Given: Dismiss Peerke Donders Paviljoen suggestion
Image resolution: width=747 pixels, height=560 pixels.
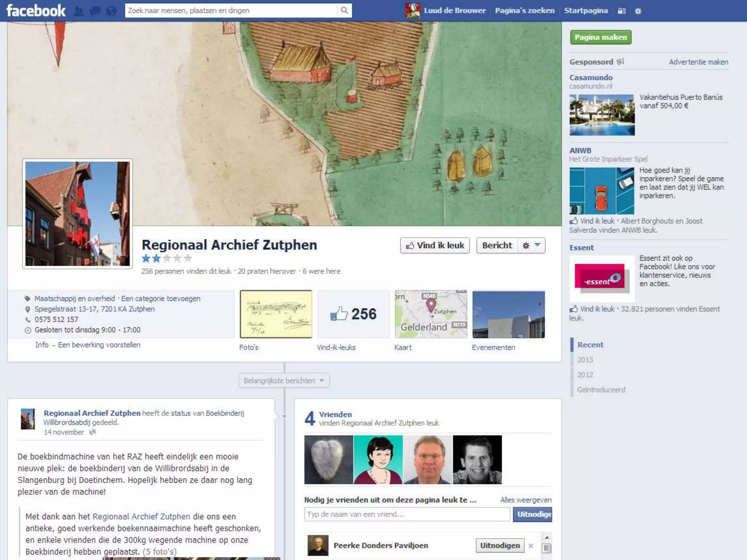Looking at the screenshot, I should (531, 546).
